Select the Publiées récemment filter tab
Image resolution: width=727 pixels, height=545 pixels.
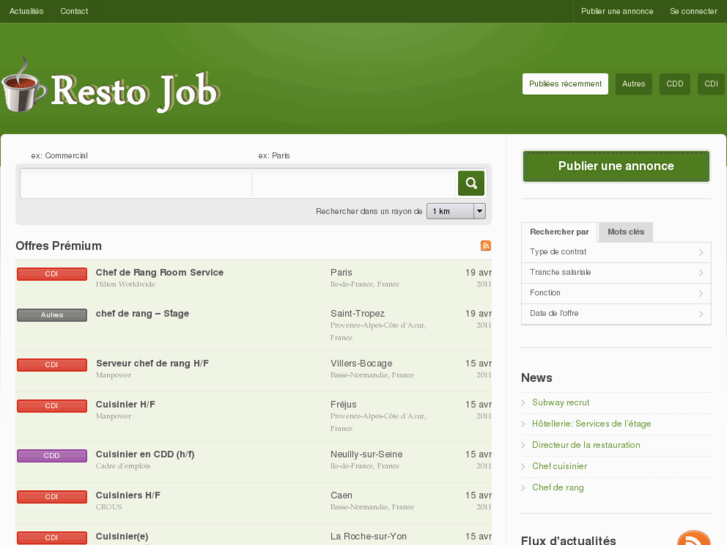click(565, 84)
